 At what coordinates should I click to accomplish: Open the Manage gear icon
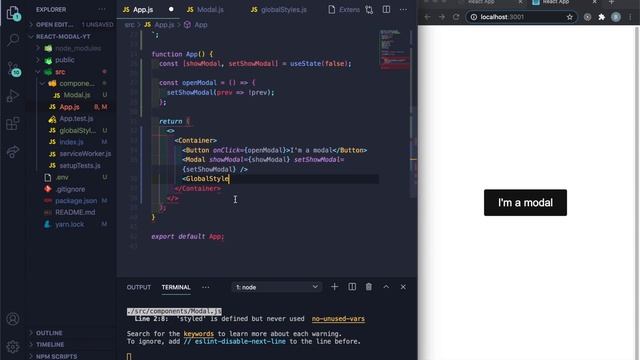click(13, 346)
